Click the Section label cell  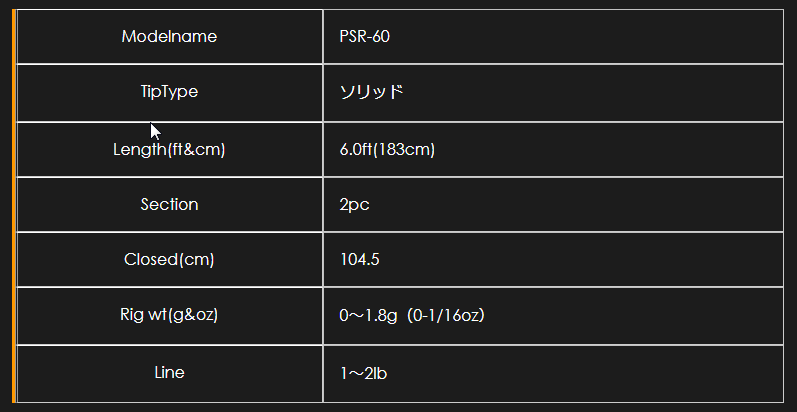click(169, 204)
